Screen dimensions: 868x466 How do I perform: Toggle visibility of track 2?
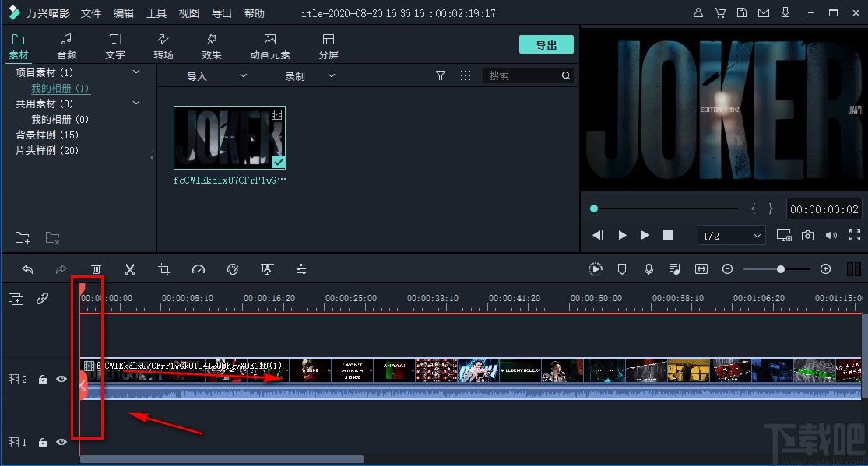click(x=61, y=380)
